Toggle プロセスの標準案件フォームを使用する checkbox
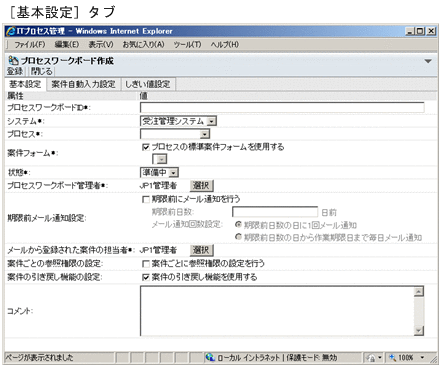The image size is (443, 369). pyautogui.click(x=146, y=147)
